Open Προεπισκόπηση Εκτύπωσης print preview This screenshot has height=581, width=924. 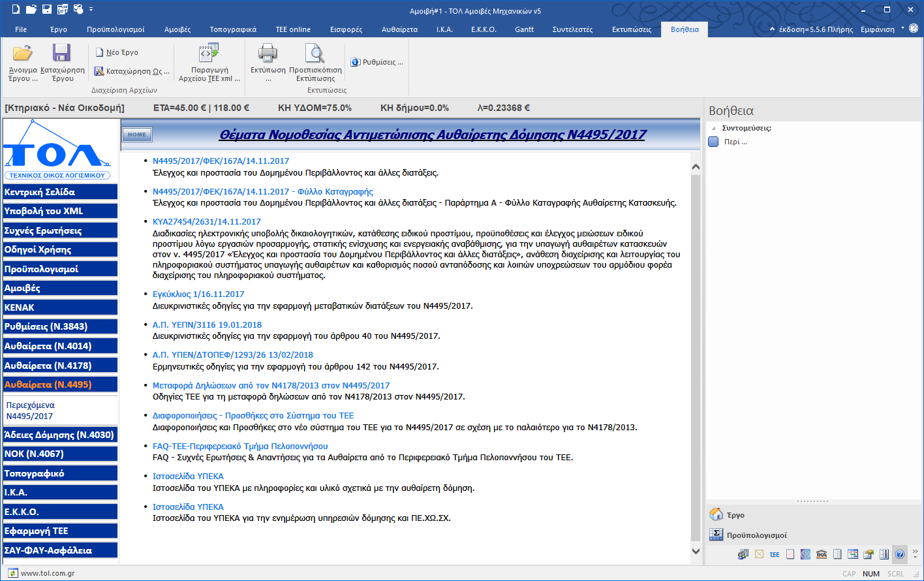click(x=315, y=54)
